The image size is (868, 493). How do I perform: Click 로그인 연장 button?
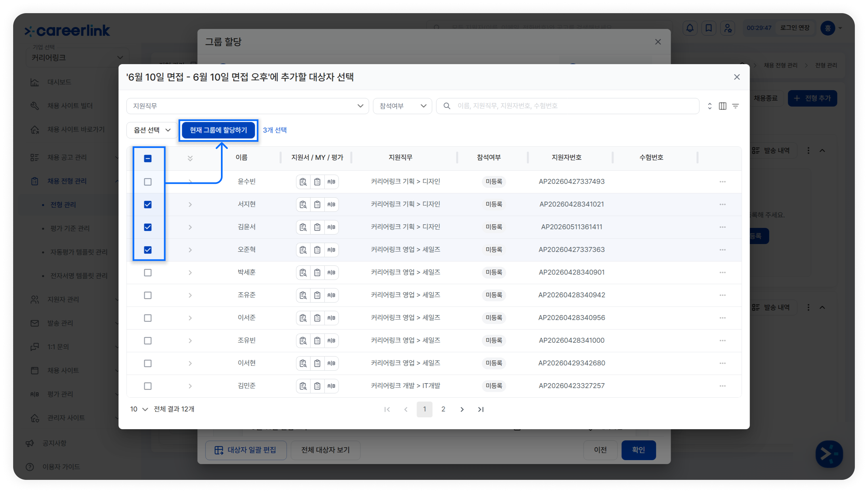795,28
